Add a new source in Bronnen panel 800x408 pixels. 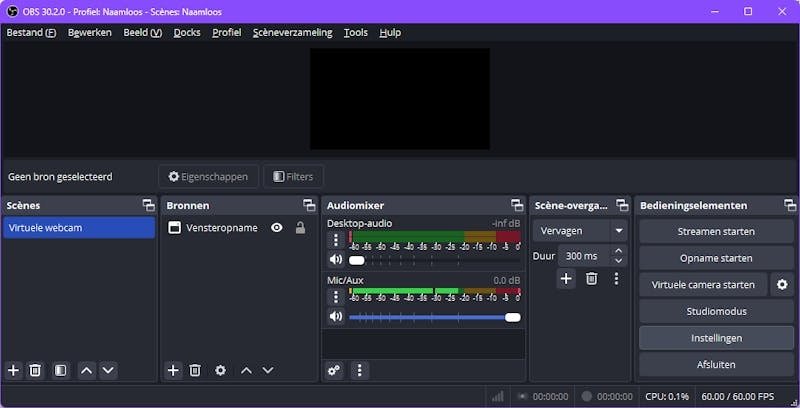[x=173, y=370]
